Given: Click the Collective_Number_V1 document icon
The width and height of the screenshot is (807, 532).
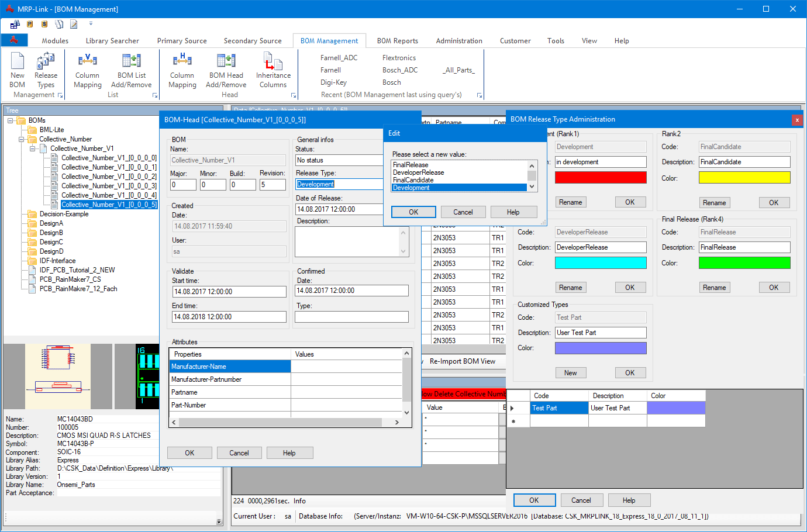Looking at the screenshot, I should [44, 148].
